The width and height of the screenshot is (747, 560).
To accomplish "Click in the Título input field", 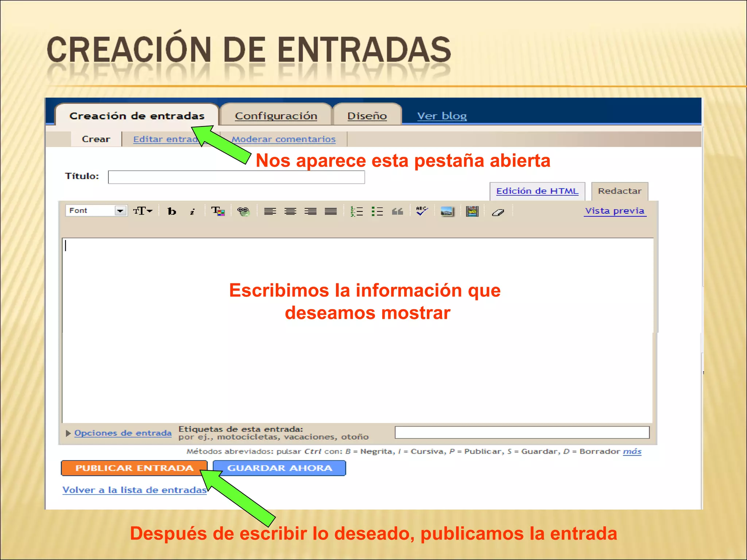I will [x=236, y=177].
